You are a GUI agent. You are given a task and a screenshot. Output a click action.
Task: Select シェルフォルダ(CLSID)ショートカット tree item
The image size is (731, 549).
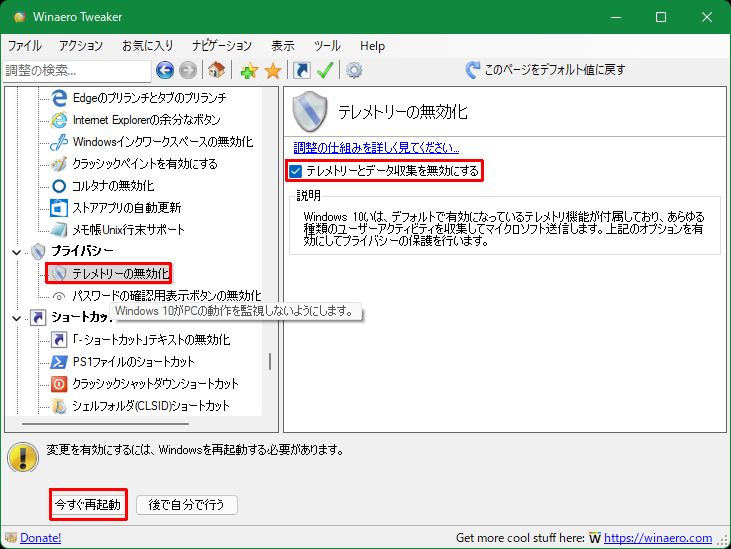click(151, 406)
